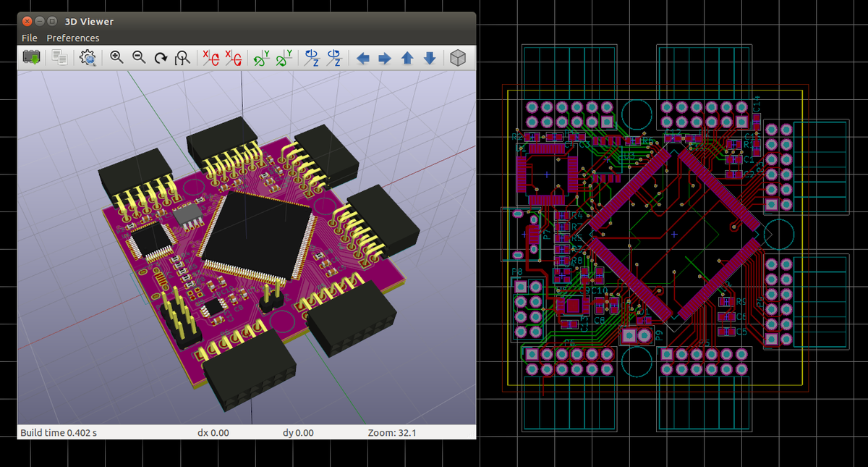
Task: Redraw the 3D view
Action: click(x=161, y=58)
